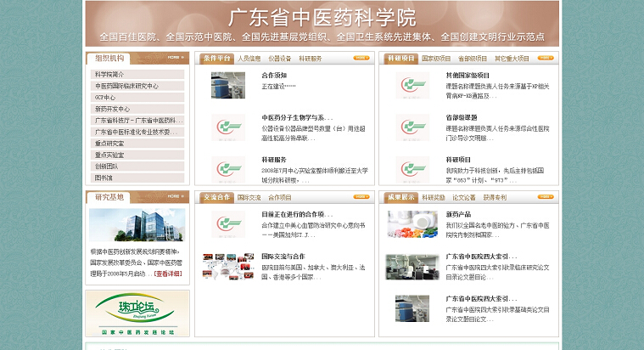Click the hospital logo beside 中医药分子生物学
The width and height of the screenshot is (644, 350).
tap(228, 127)
